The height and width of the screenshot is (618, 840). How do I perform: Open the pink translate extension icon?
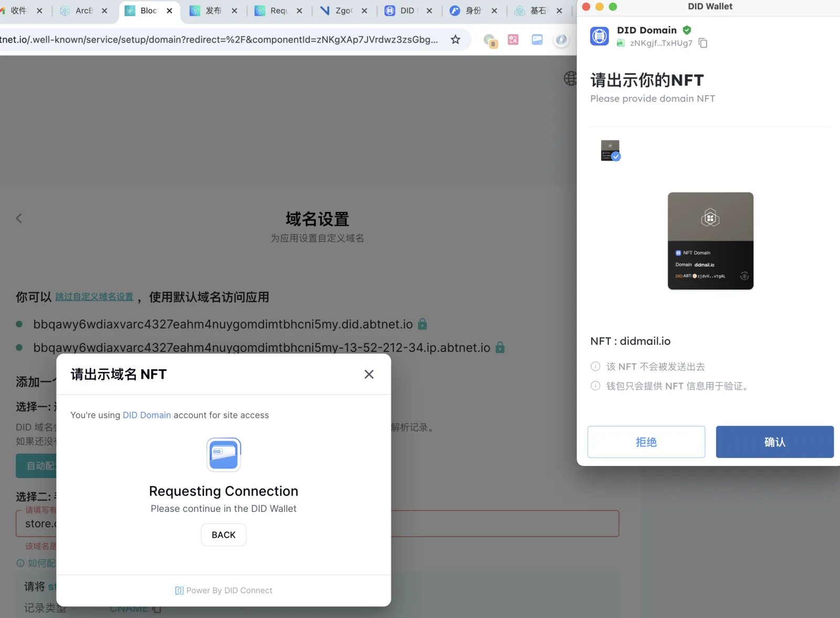pos(513,39)
